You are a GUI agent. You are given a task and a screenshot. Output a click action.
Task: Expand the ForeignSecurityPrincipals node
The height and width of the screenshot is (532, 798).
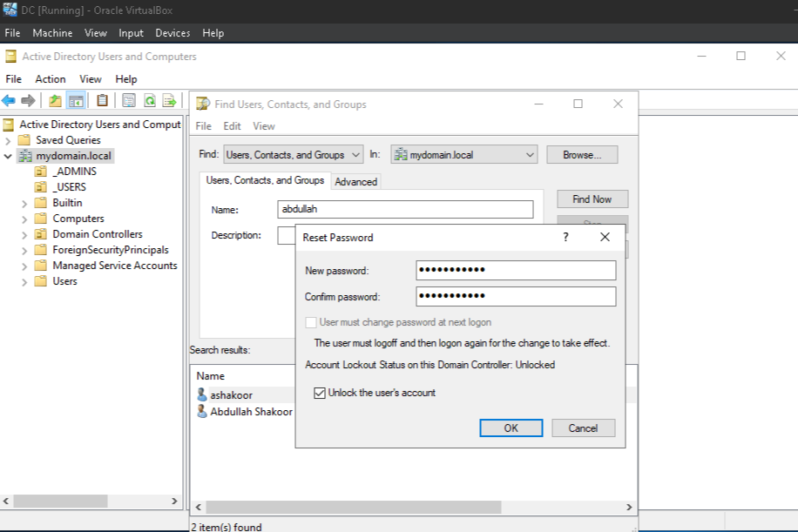coord(24,251)
